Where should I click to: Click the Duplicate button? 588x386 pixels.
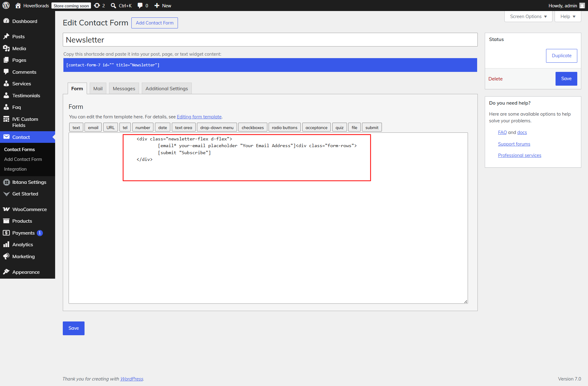tap(561, 56)
